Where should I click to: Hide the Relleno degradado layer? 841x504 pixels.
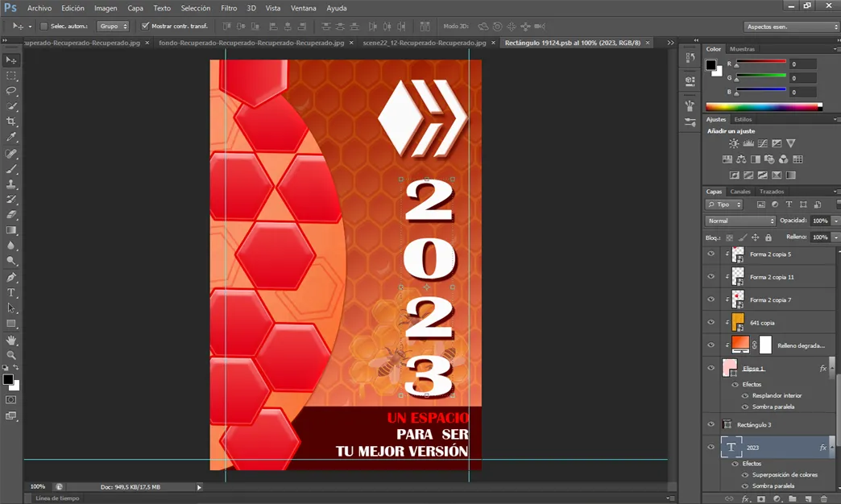[x=711, y=345]
